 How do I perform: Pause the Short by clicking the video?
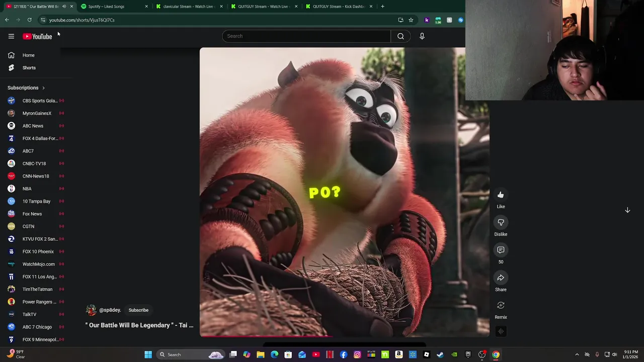pyautogui.click(x=345, y=192)
